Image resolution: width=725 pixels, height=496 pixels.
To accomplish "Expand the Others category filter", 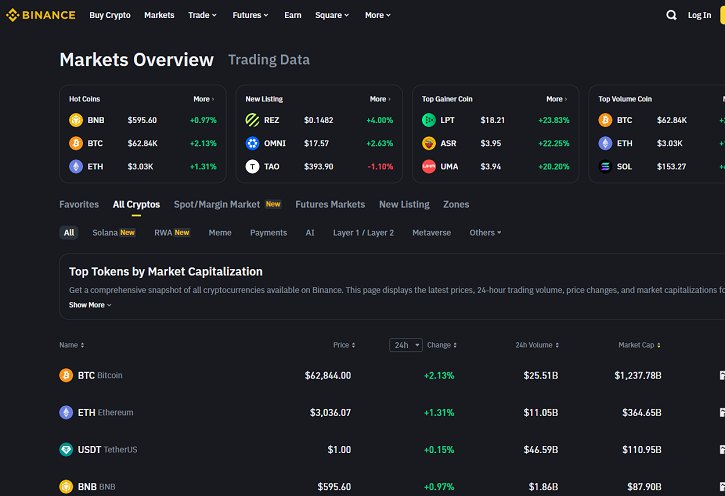I will 485,233.
